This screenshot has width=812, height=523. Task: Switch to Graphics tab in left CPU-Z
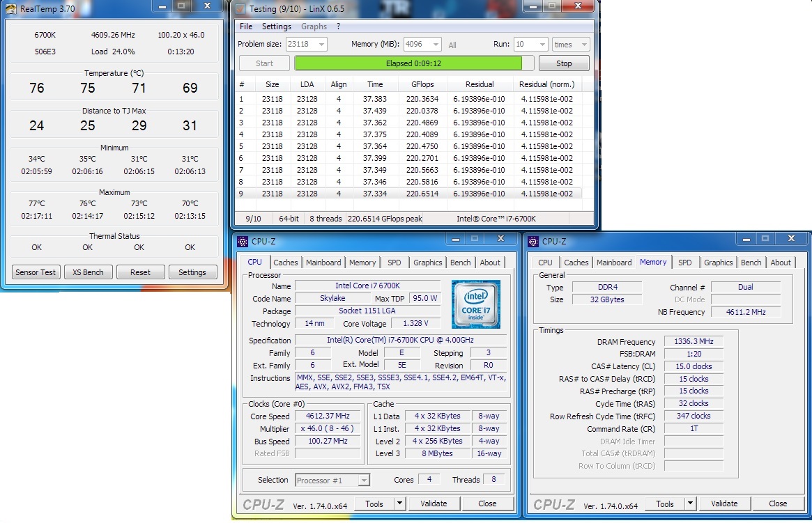pos(428,263)
